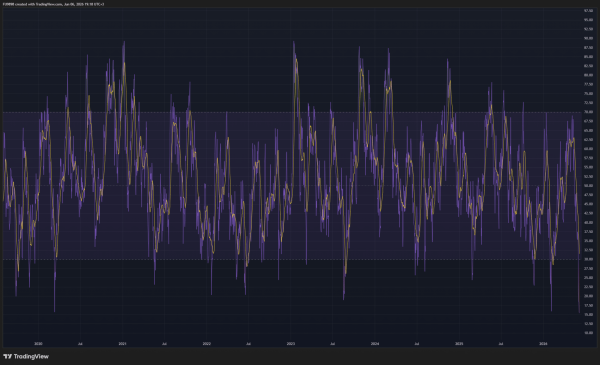
Task: Click the dashed midline at 50
Action: (292, 186)
